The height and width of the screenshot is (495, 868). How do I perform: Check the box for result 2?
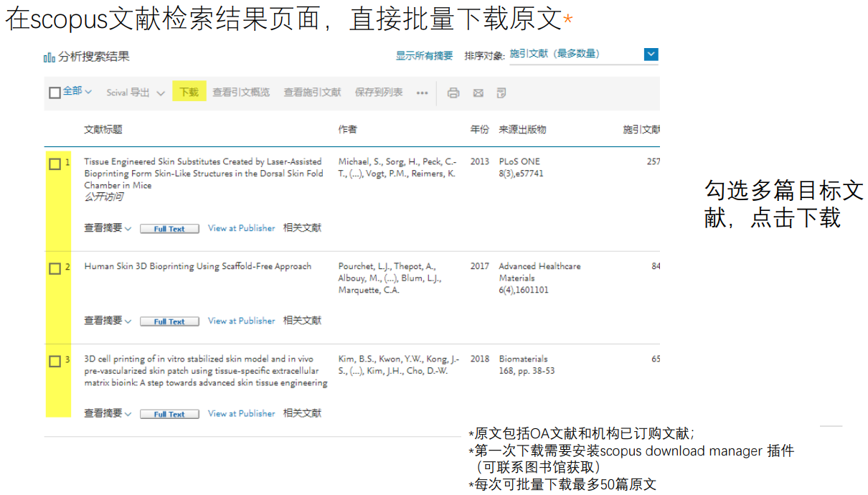pos(55,269)
